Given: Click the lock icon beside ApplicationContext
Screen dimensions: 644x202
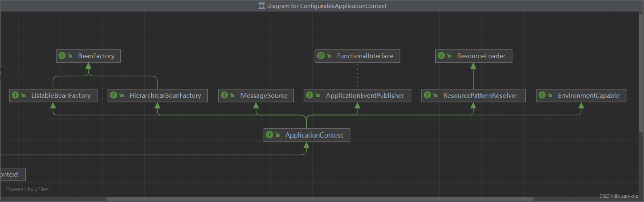Looking at the screenshot, I should 278,135.
